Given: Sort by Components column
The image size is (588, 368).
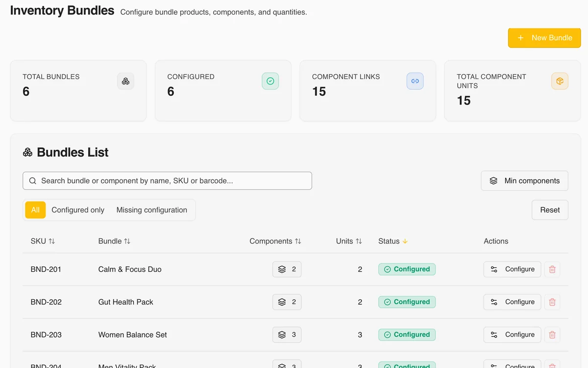Looking at the screenshot, I should (275, 241).
